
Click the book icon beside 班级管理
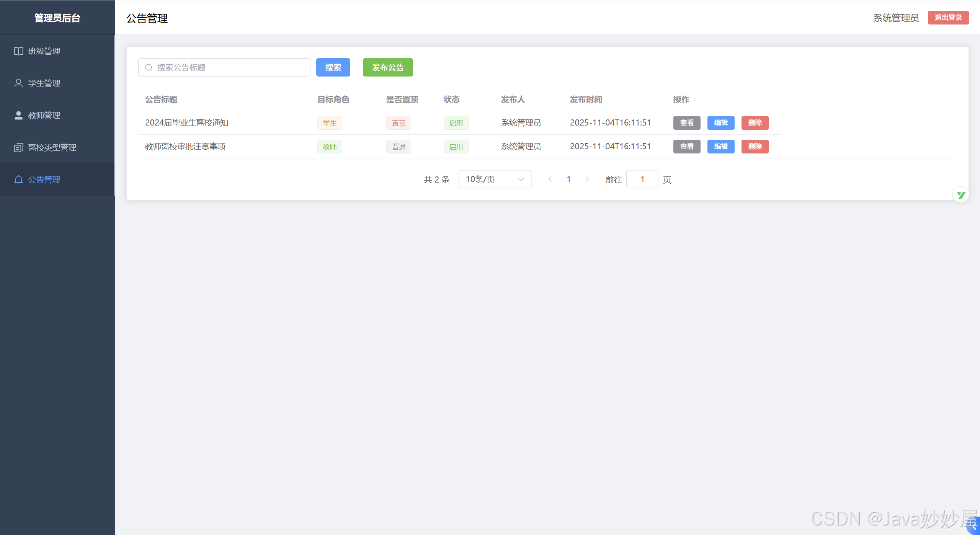click(18, 51)
